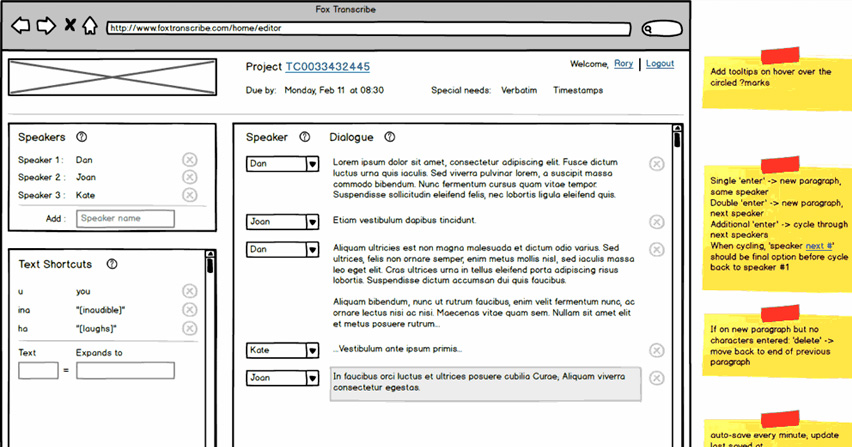Remove Speaker 2 Joan from list
Viewport: 852px width, 447px height.
click(190, 177)
